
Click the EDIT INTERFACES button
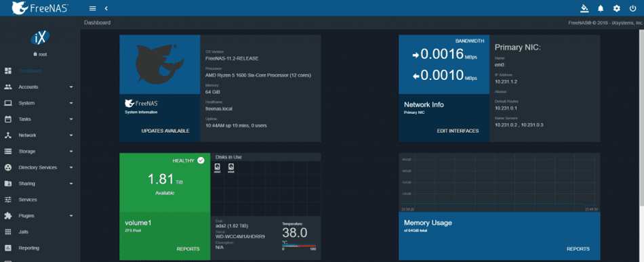458,131
